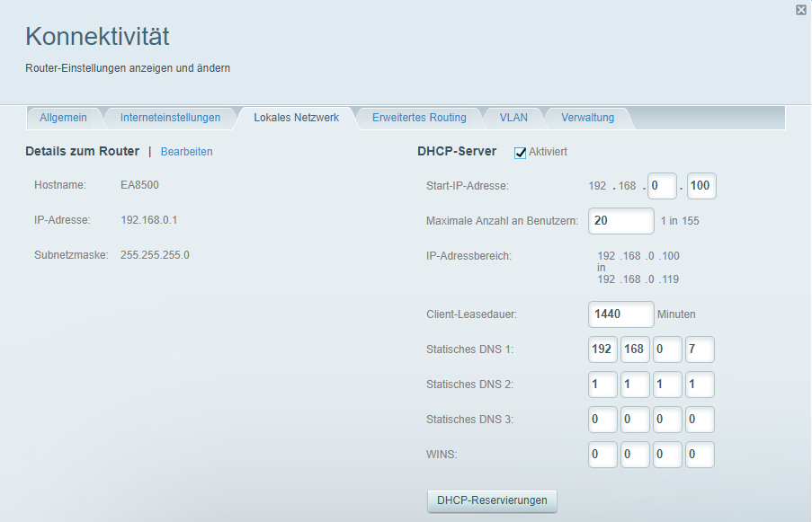Viewport: 812px width, 522px height.
Task: Click the Start-IP third octet field
Action: 662,186
